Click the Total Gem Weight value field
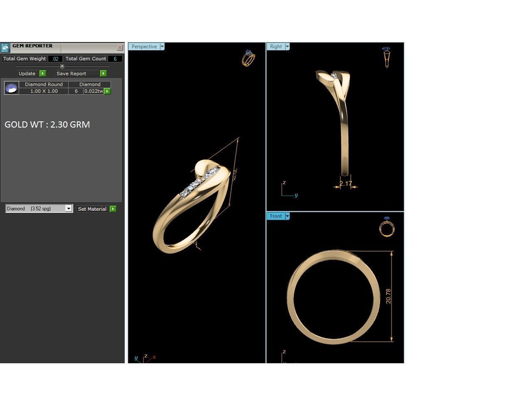This screenshot has width=532, height=399. pos(55,59)
